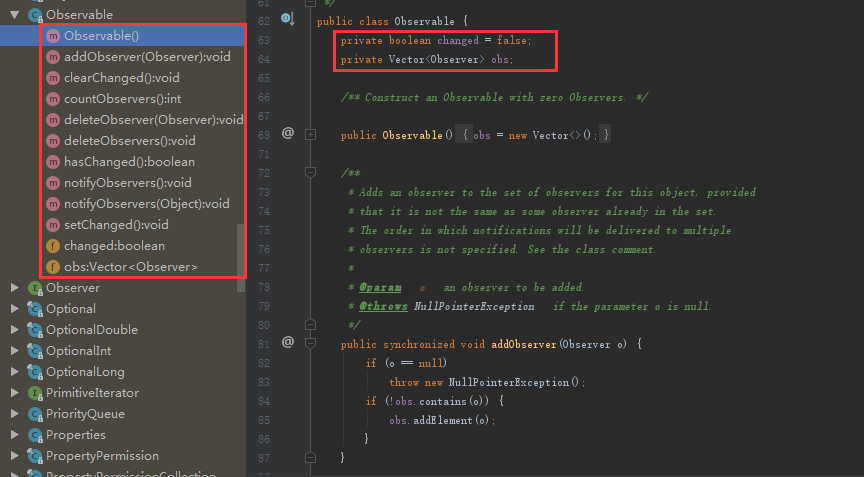The height and width of the screenshot is (477, 864).
Task: Unfold the Observable() constructor on line 68
Action: (311, 134)
